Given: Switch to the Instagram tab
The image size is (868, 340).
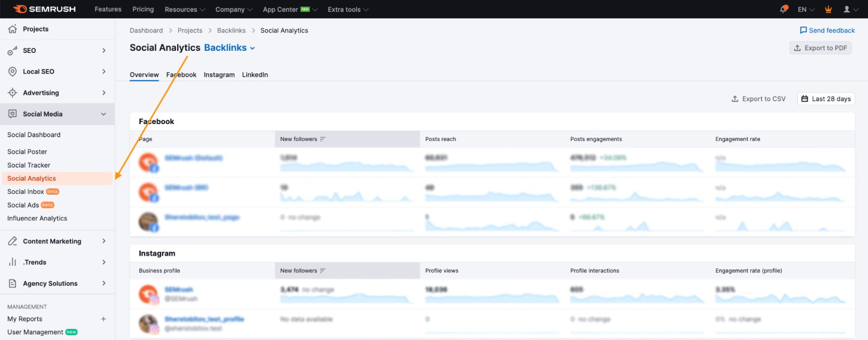Looking at the screenshot, I should (x=219, y=75).
